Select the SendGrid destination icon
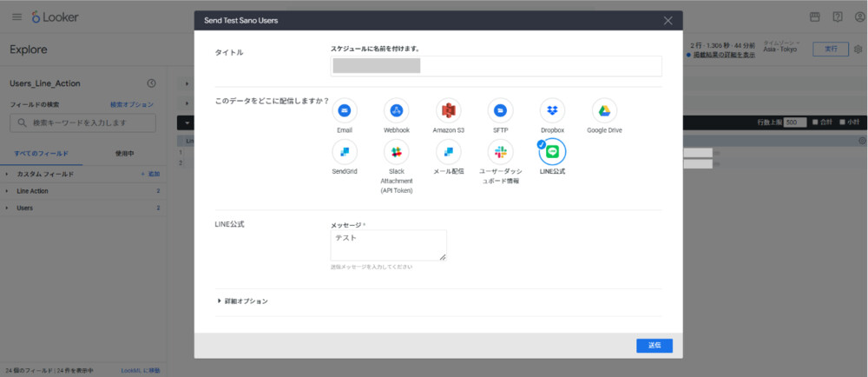 345,152
